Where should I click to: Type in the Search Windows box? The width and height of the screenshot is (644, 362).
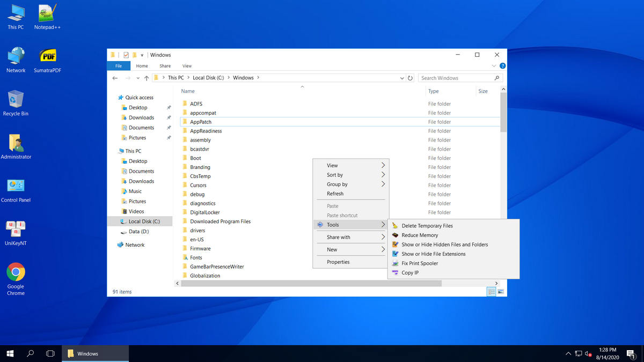[x=456, y=78]
